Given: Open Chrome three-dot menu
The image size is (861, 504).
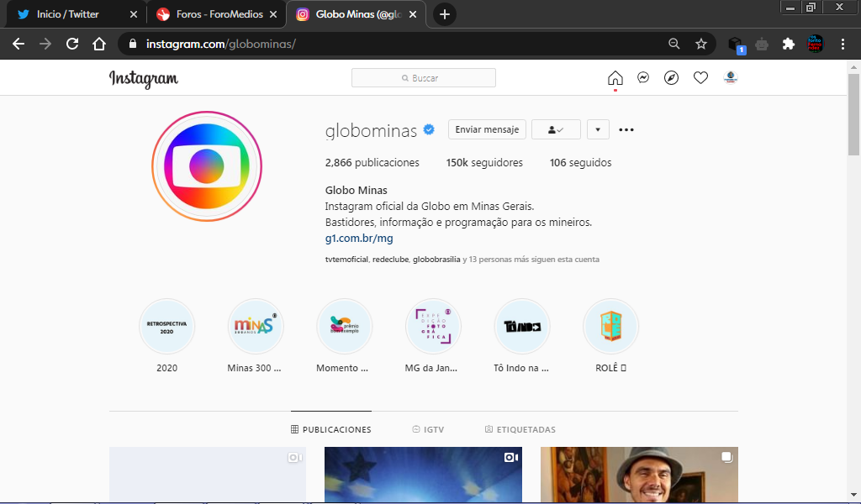Looking at the screenshot, I should click(843, 44).
